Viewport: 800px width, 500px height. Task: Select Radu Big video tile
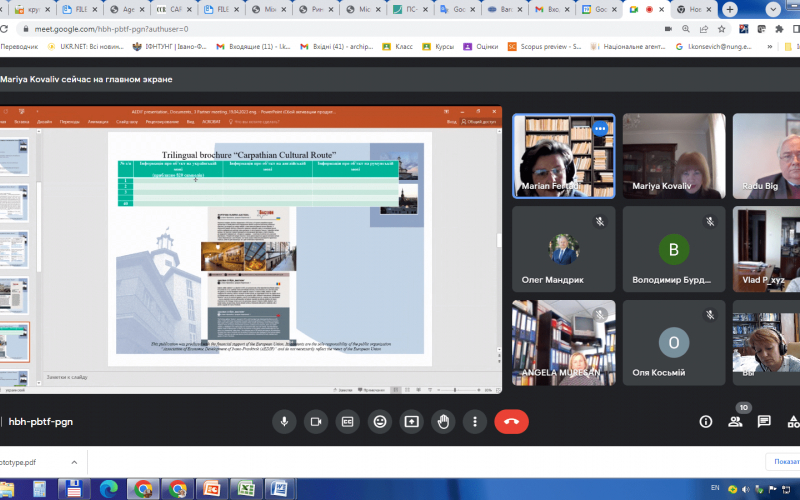pyautogui.click(x=766, y=156)
